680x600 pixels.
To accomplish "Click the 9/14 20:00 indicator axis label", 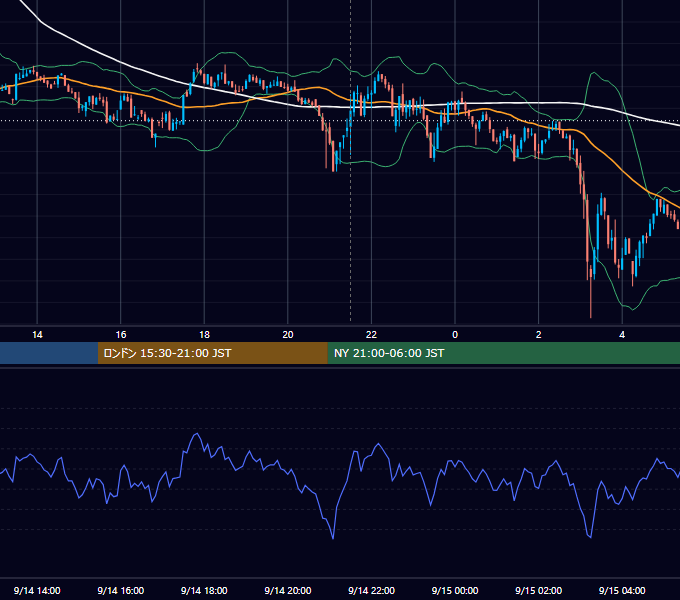I will tap(288, 590).
